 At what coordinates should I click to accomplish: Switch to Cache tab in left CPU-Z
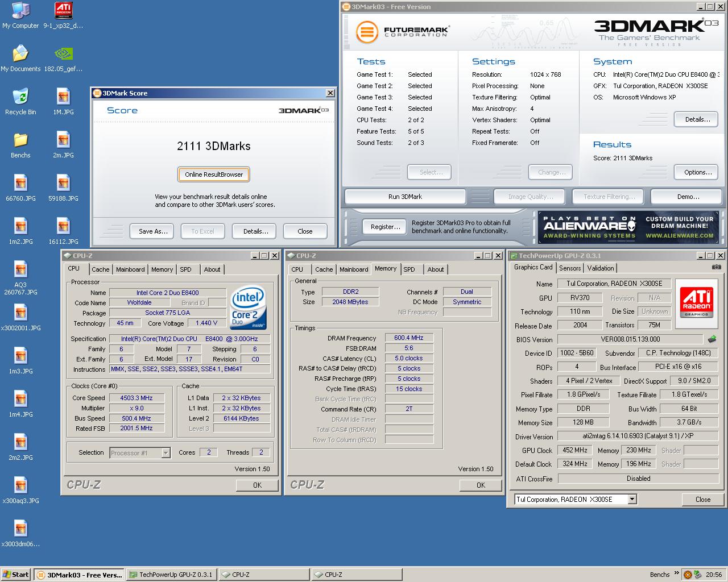101,269
